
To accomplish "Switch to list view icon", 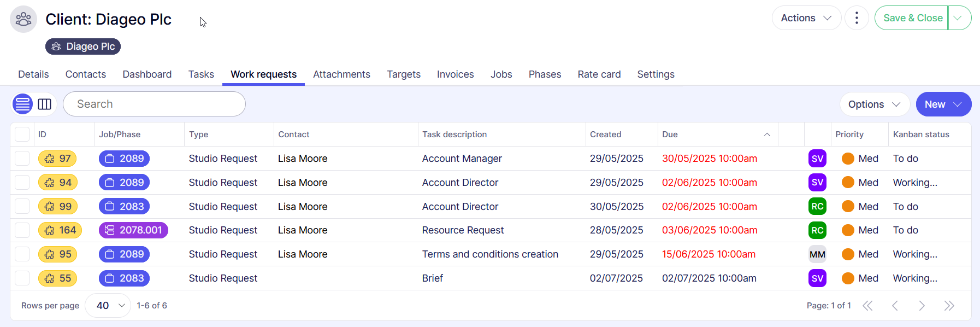I will pyautogui.click(x=23, y=104).
